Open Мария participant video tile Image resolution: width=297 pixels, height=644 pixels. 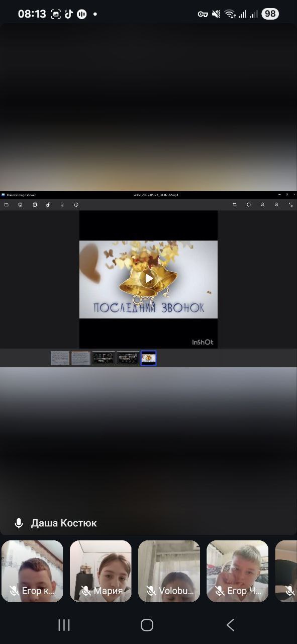(101, 571)
